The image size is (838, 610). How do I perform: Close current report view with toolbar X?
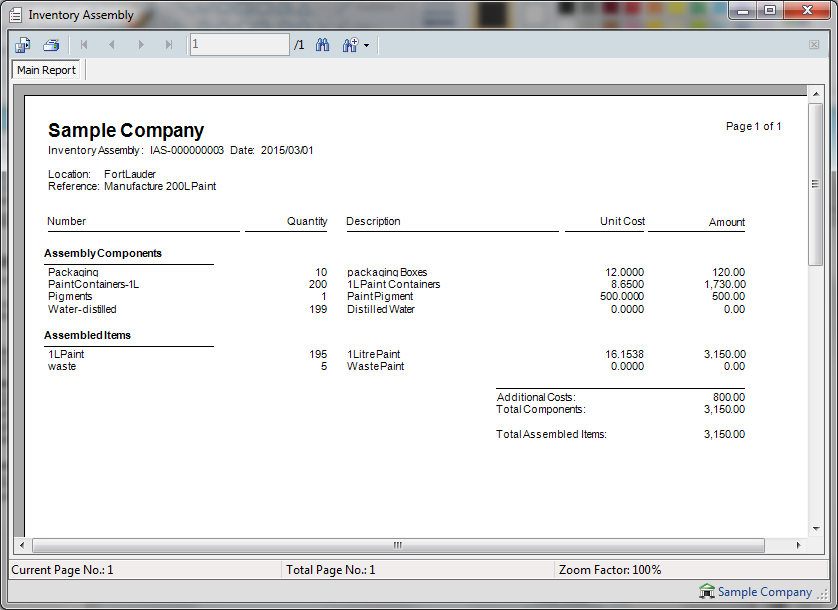814,45
